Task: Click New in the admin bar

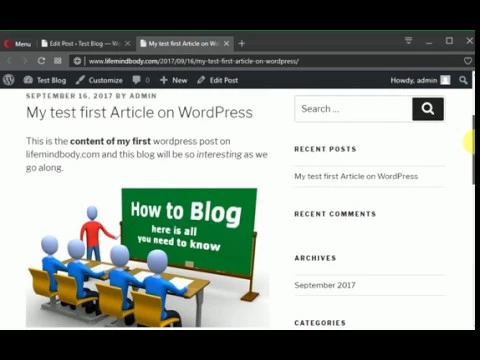Action: [173, 80]
